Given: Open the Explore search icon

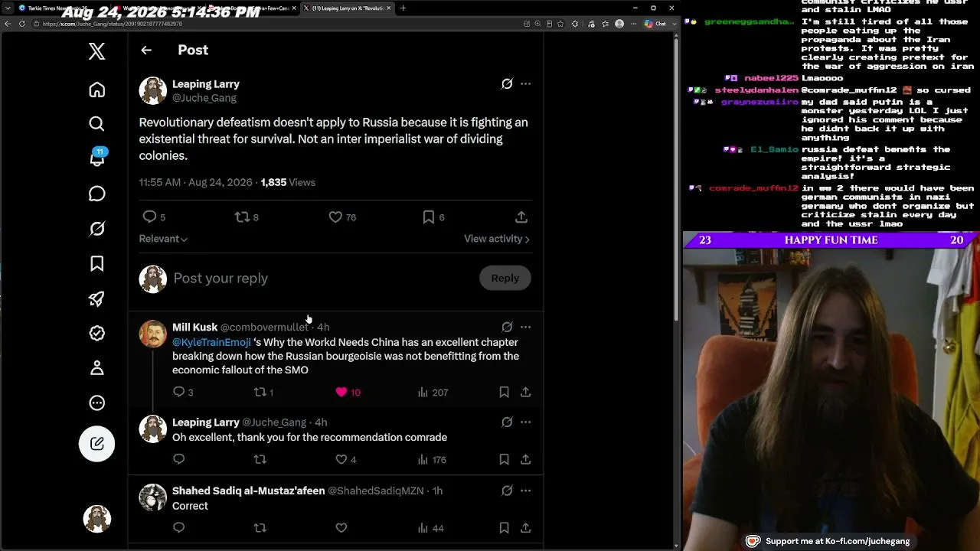Looking at the screenshot, I should click(96, 124).
